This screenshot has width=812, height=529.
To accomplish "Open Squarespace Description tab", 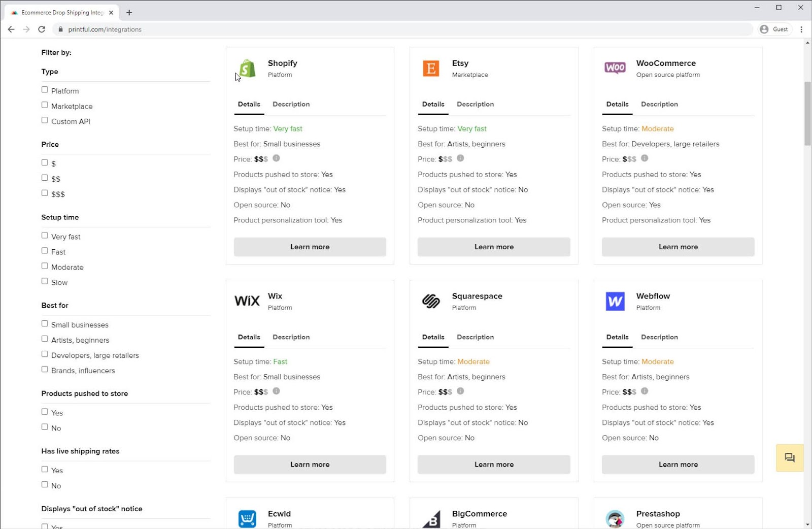I will pyautogui.click(x=475, y=337).
